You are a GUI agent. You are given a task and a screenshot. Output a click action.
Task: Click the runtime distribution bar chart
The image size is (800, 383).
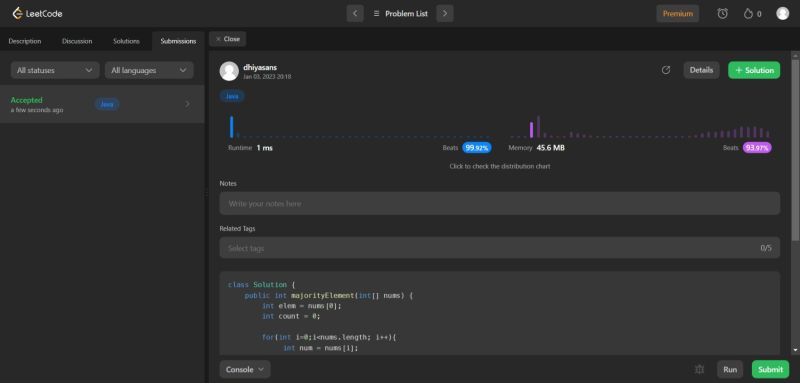pos(360,127)
